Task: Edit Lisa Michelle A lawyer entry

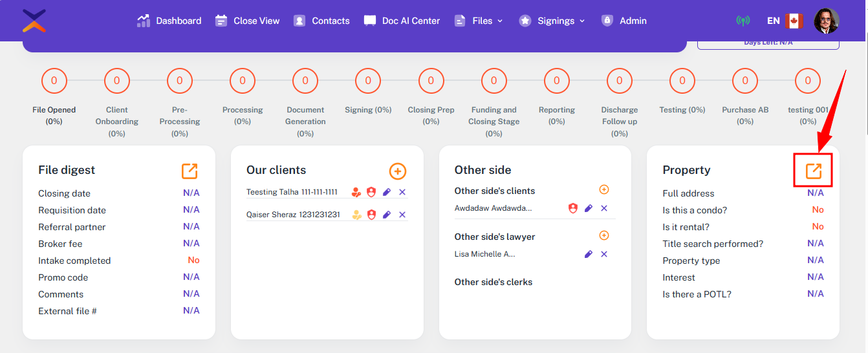Action: pos(589,254)
